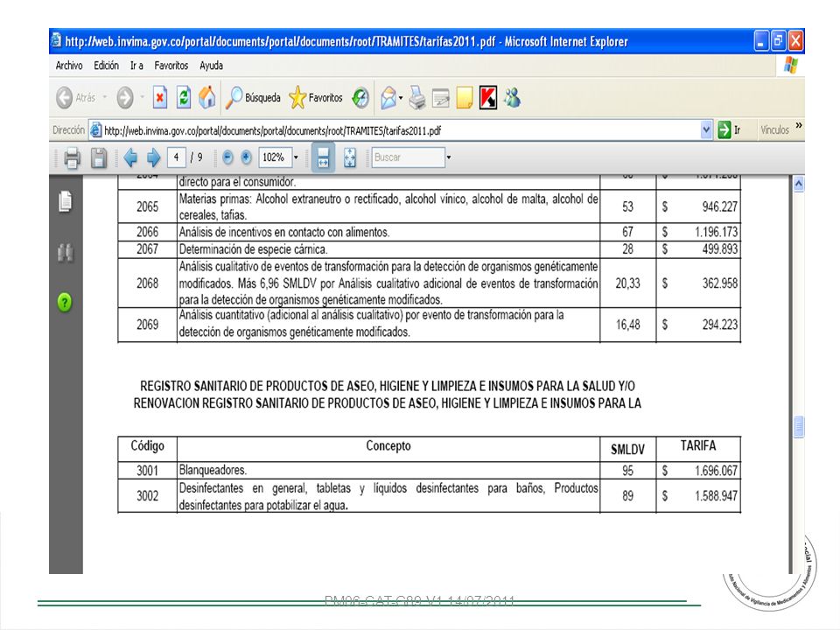
Task: Expand the Buscar field dropdown arrow
Action: coord(449,157)
